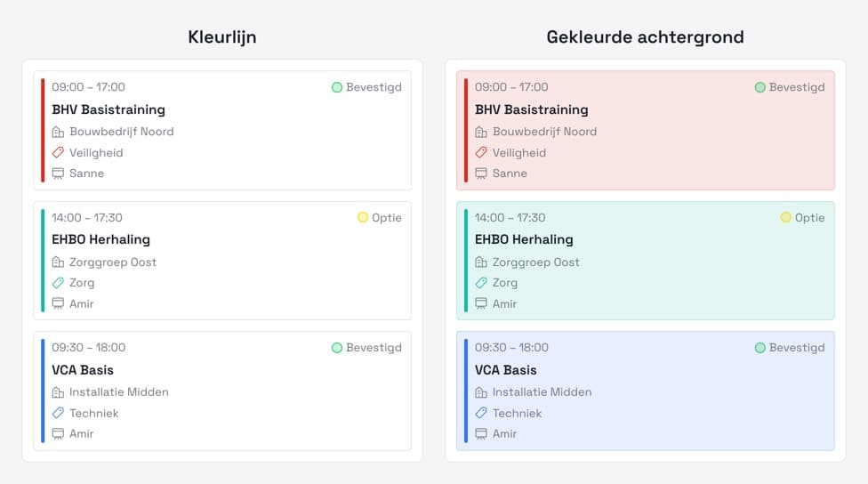
Task: Select the Kleurlijn heading
Action: (x=222, y=37)
